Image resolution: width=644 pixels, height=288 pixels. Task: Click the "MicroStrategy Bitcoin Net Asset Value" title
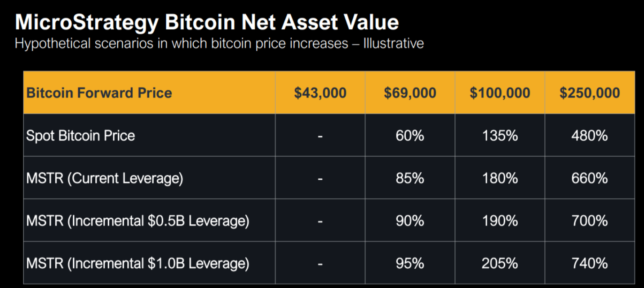207,22
